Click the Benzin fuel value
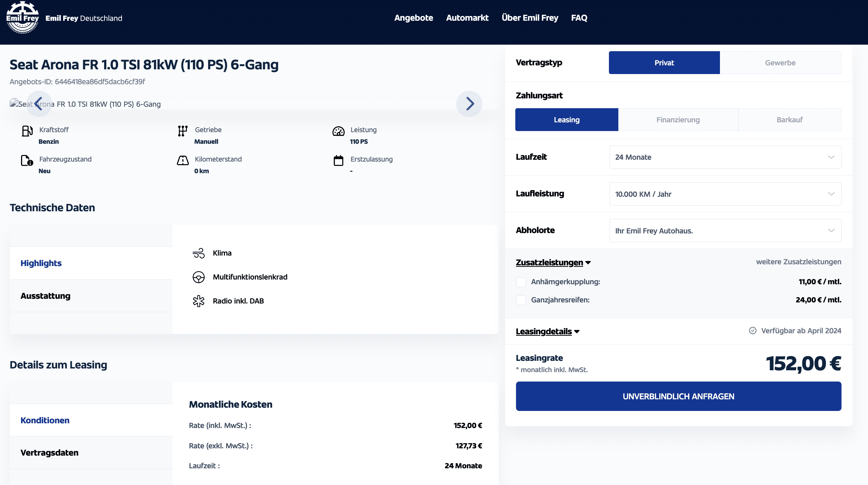 pos(49,142)
